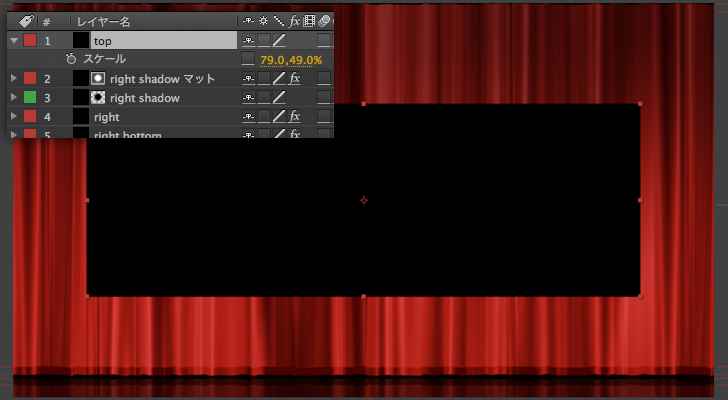728x400 pixels.
Task: Toggle the scale constrain proportions checkbox
Action: pos(247,60)
